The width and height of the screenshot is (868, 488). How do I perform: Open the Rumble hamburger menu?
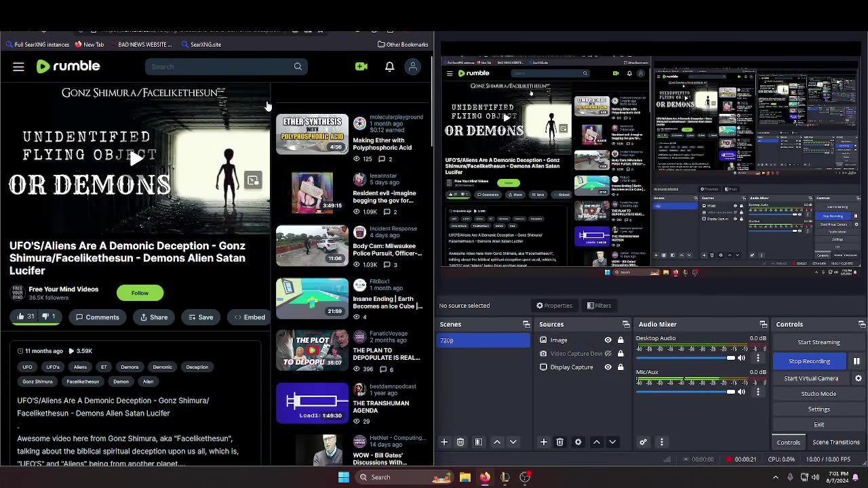click(18, 66)
